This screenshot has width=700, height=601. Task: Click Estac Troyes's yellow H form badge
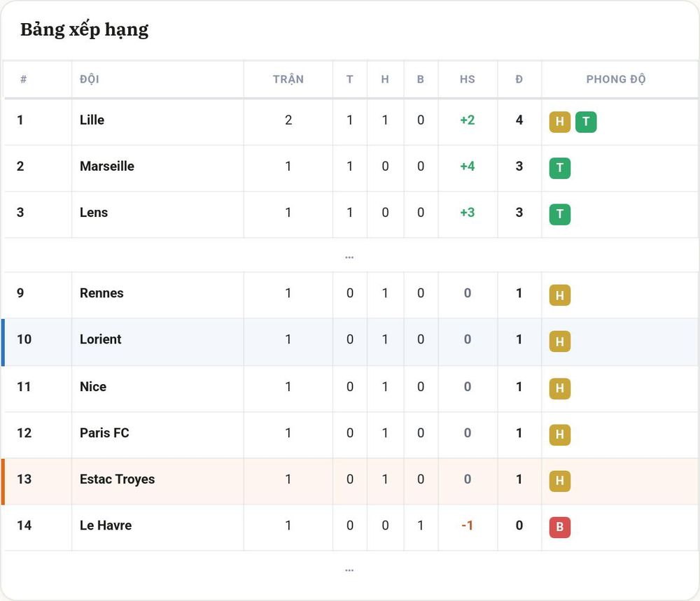click(x=559, y=481)
